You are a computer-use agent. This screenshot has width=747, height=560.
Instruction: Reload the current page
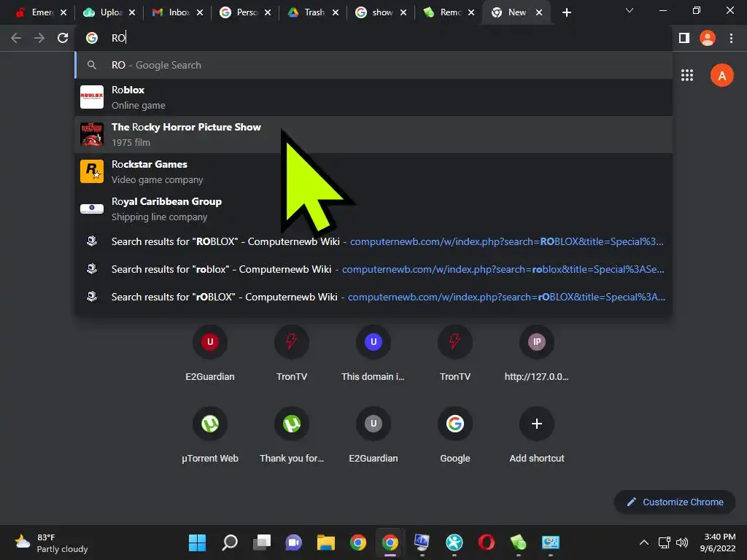tap(63, 38)
